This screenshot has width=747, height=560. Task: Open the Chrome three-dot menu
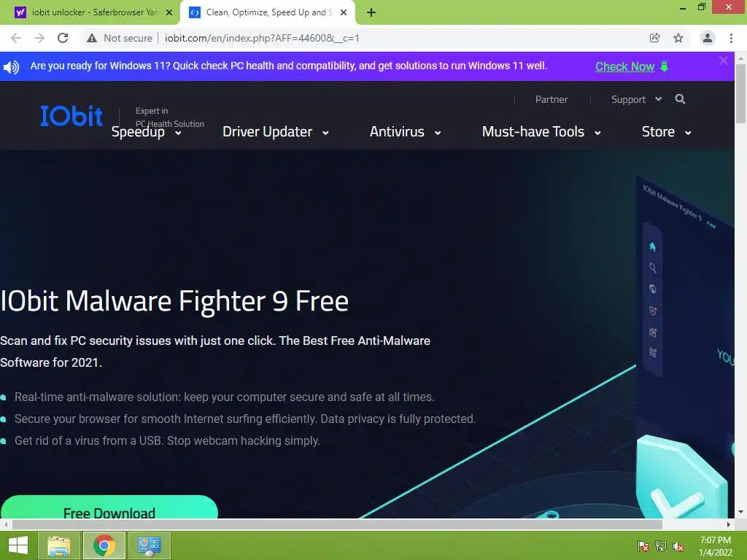(x=731, y=38)
